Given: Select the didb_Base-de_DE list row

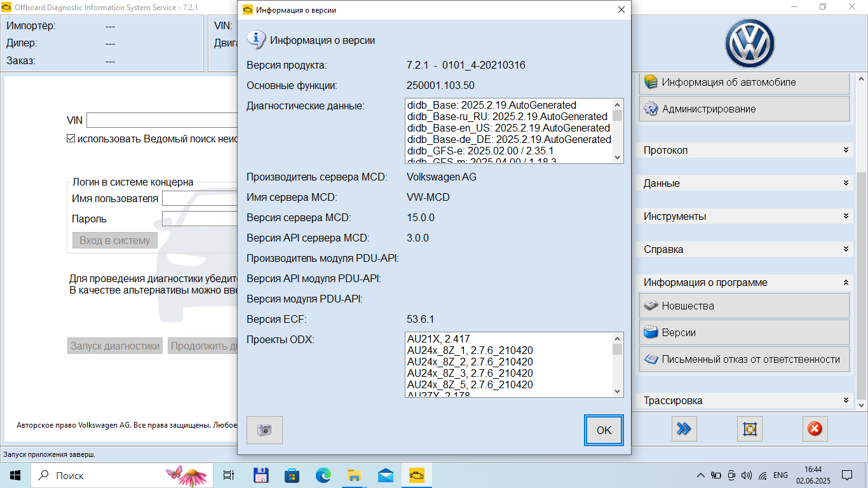Looking at the screenshot, I should (x=509, y=139).
